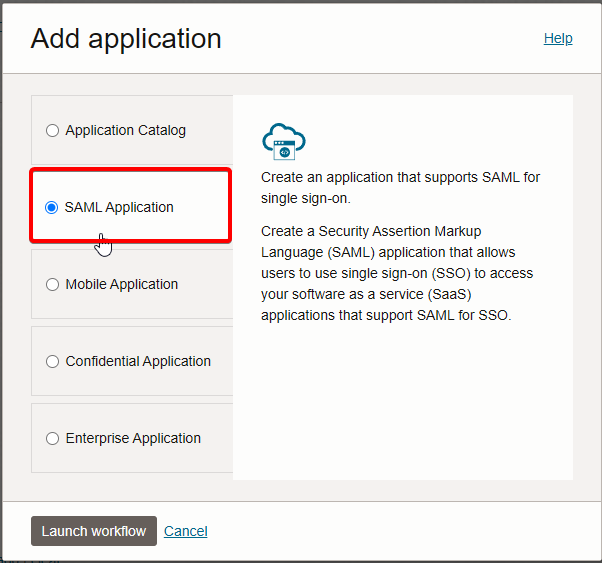
Task: Click the Add application dialog title
Action: pyautogui.click(x=126, y=39)
